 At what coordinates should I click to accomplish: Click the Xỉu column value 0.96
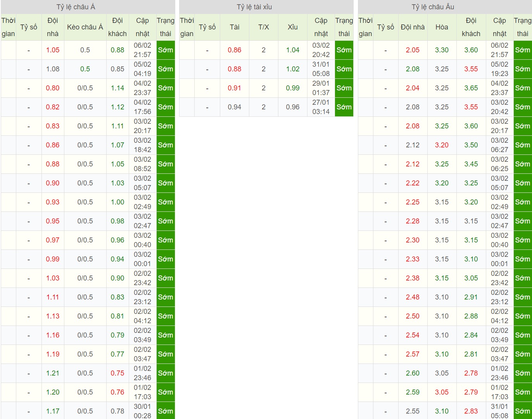tap(293, 107)
